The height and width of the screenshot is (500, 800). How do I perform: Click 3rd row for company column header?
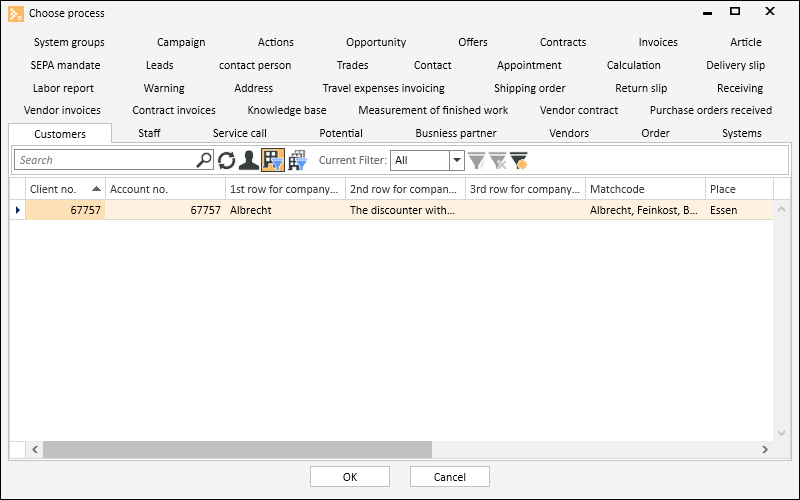coord(525,189)
